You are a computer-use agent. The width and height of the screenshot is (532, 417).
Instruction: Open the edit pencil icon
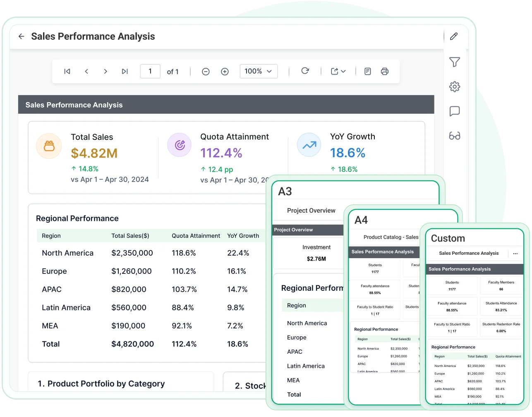click(454, 36)
